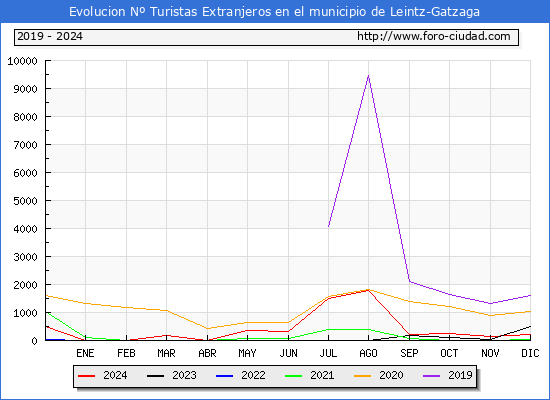Click the 7000 y-axis value
The height and width of the screenshot is (400, 550).
25,145
